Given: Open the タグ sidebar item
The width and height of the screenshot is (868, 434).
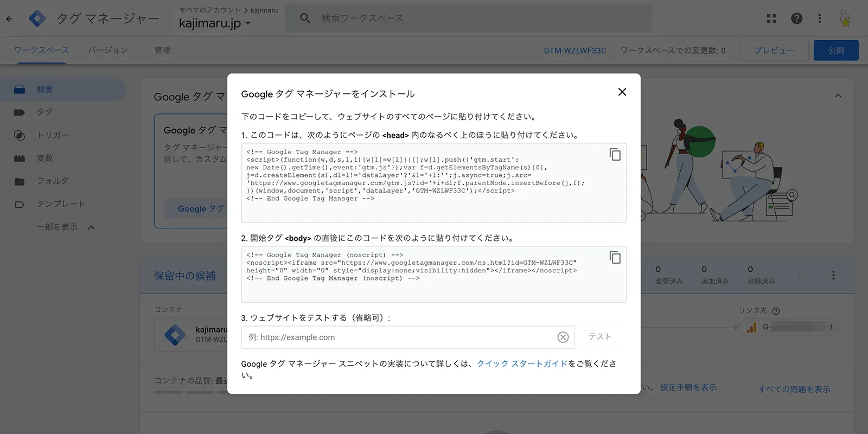Looking at the screenshot, I should click(44, 112).
